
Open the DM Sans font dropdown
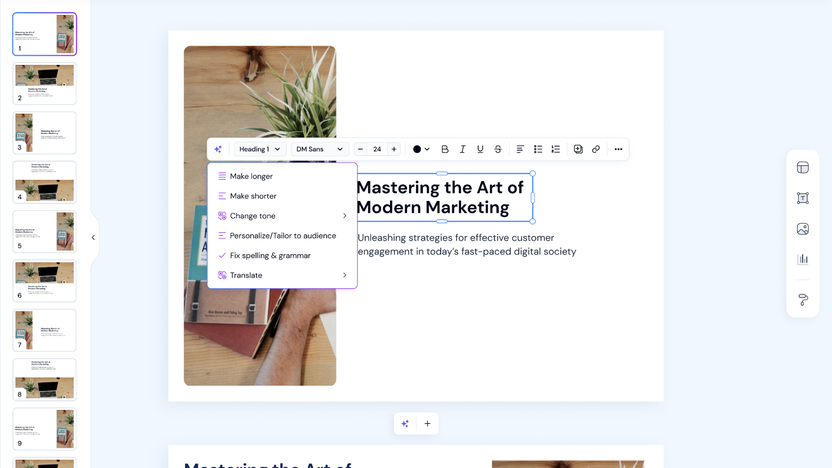[319, 149]
